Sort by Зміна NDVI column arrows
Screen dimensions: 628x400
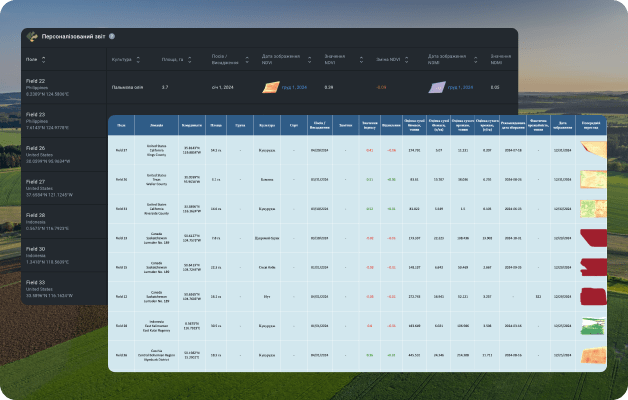(407, 60)
